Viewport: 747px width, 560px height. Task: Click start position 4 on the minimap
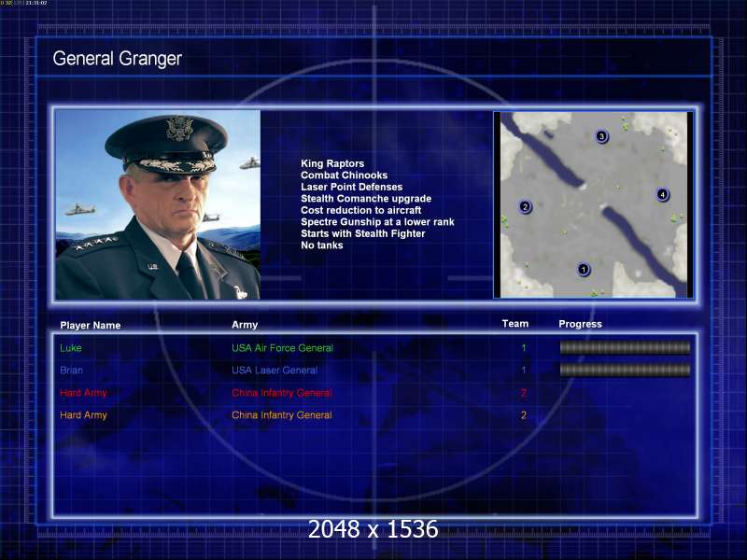coord(662,194)
